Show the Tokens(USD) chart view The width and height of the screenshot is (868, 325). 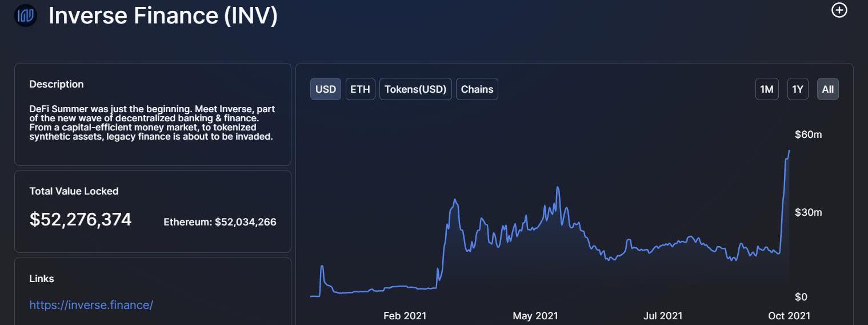[415, 89]
